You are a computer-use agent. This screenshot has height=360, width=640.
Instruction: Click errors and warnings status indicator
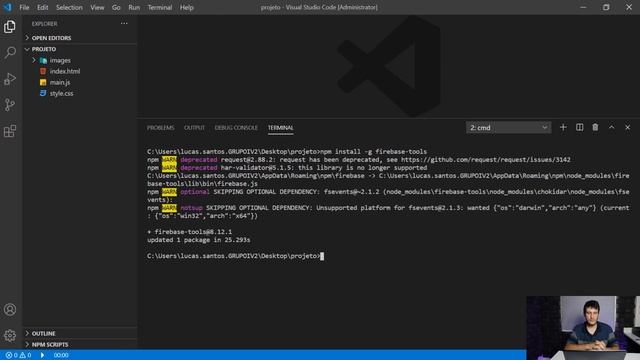18,355
